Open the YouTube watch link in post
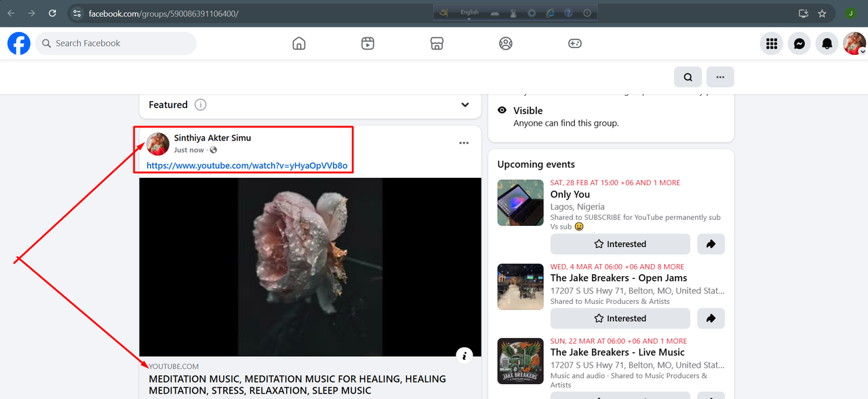 (x=247, y=166)
